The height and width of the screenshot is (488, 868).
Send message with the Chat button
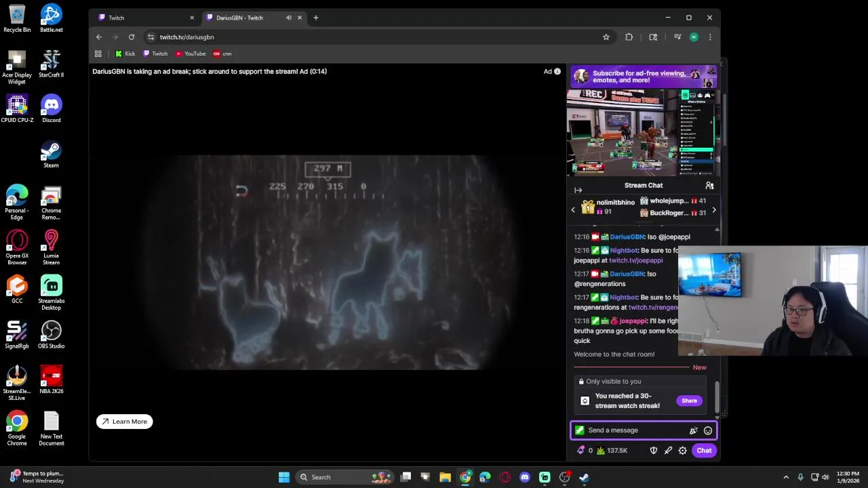[x=704, y=450]
